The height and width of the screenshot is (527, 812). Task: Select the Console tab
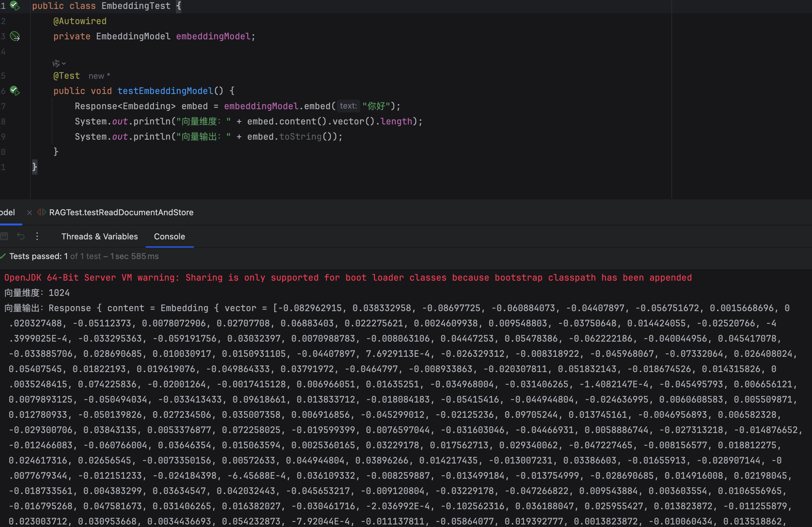coord(169,237)
